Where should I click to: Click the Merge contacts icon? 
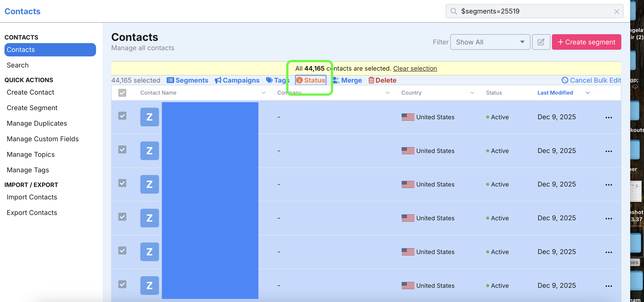point(336,80)
